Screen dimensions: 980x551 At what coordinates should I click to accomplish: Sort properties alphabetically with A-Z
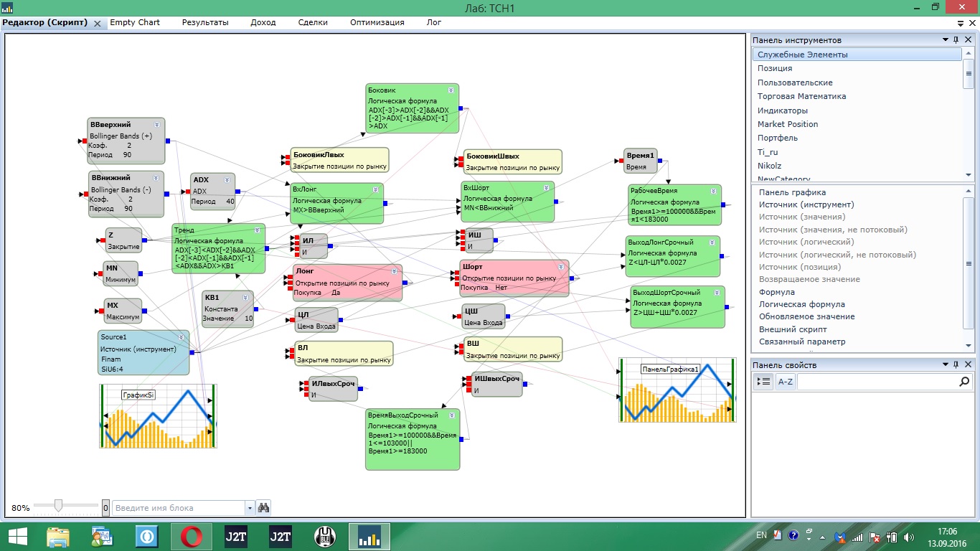tap(786, 382)
